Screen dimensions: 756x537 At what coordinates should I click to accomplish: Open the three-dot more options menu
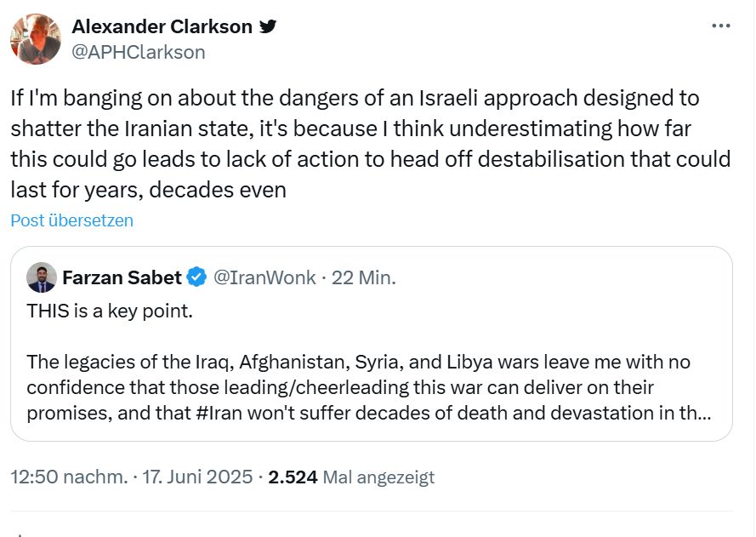click(721, 26)
